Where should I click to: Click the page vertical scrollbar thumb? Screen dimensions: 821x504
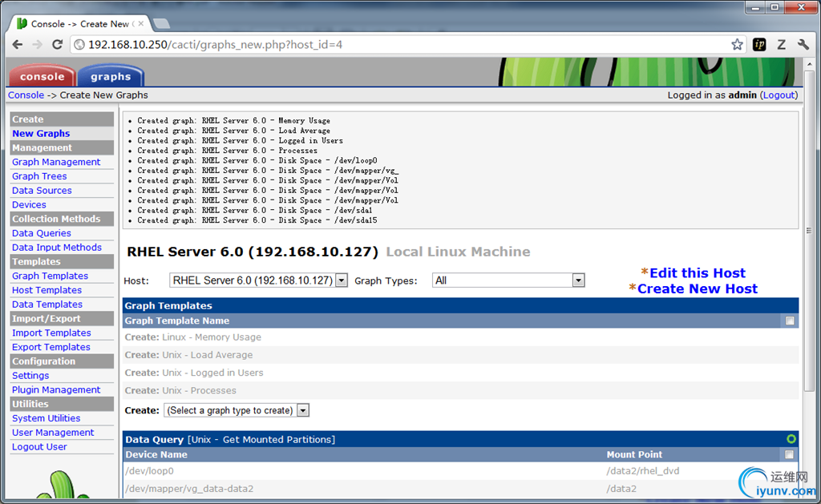tap(809, 230)
